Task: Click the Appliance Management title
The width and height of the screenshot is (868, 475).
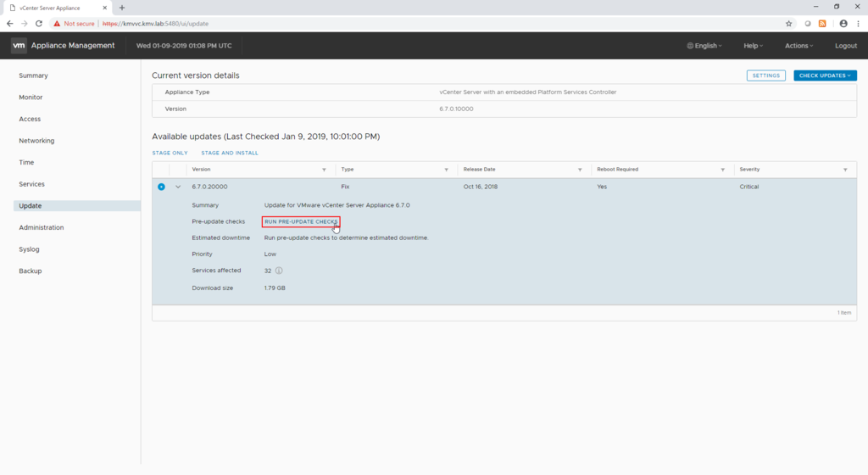Action: (73, 46)
